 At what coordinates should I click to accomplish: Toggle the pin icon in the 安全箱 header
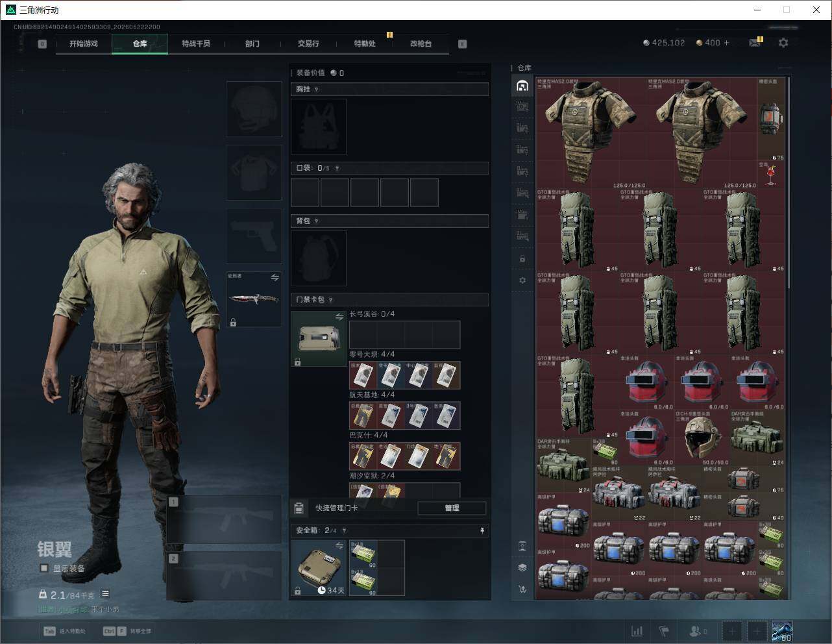tap(482, 530)
